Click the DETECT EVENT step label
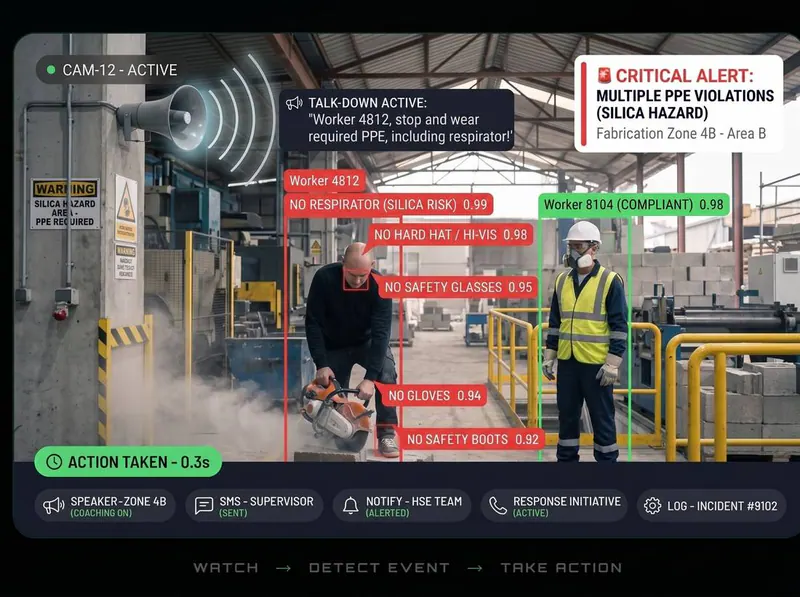 379,567
